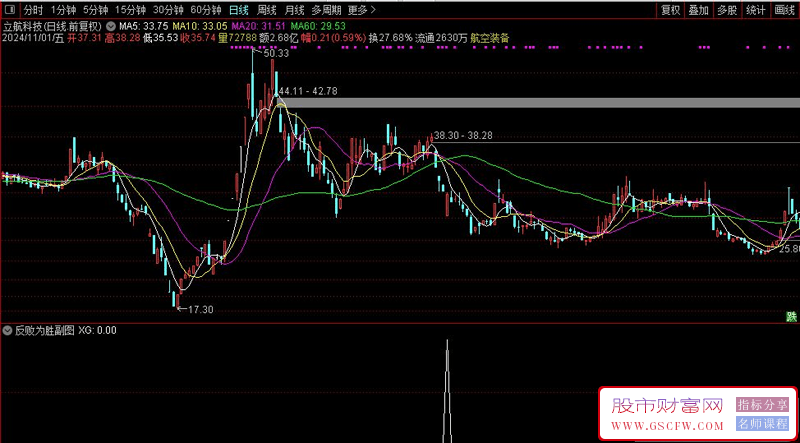The width and height of the screenshot is (800, 443).
Task: Select the 15分钟 period tab
Action: pyautogui.click(x=130, y=10)
